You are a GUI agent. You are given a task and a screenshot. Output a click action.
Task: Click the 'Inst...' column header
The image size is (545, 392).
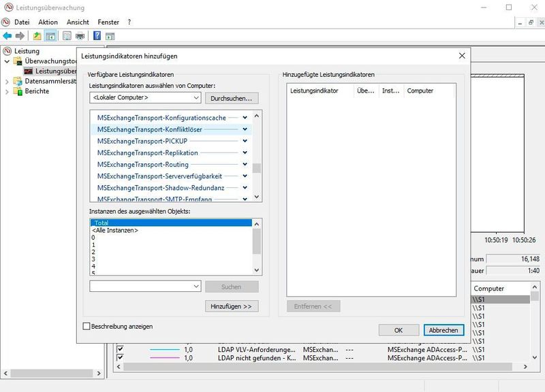[391, 91]
